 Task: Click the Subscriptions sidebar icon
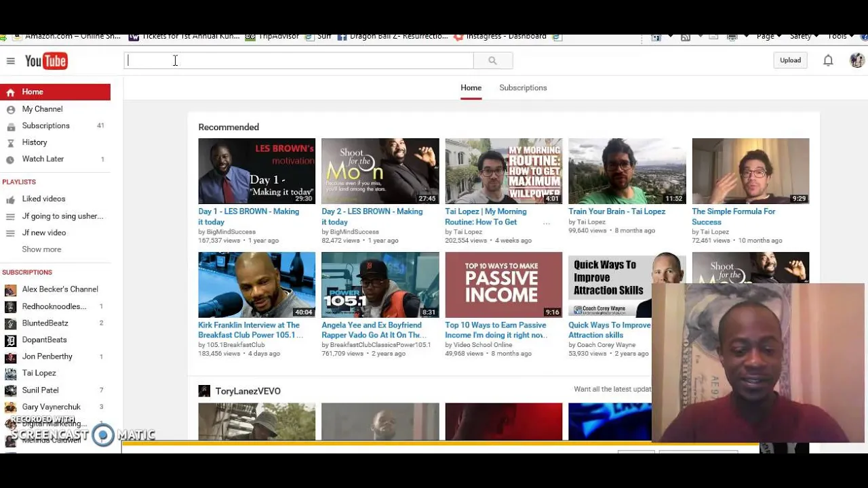click(10, 126)
